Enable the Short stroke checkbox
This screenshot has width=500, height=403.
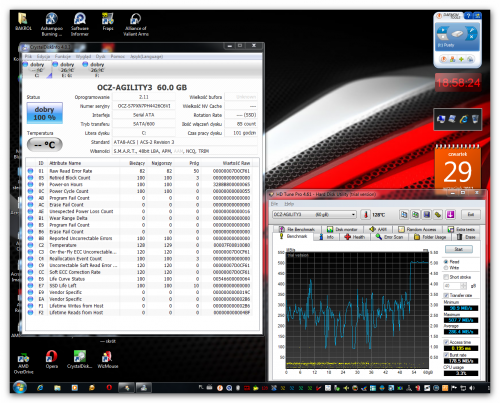[446, 277]
